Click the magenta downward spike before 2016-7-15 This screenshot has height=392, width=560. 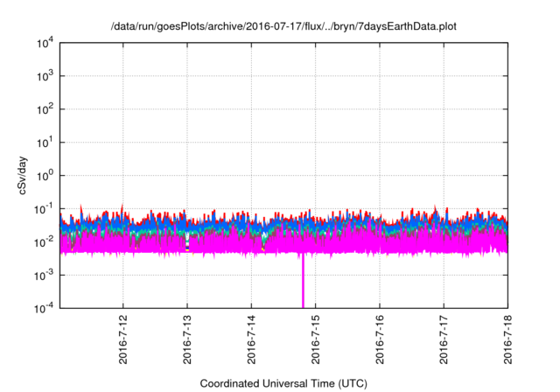(303, 280)
